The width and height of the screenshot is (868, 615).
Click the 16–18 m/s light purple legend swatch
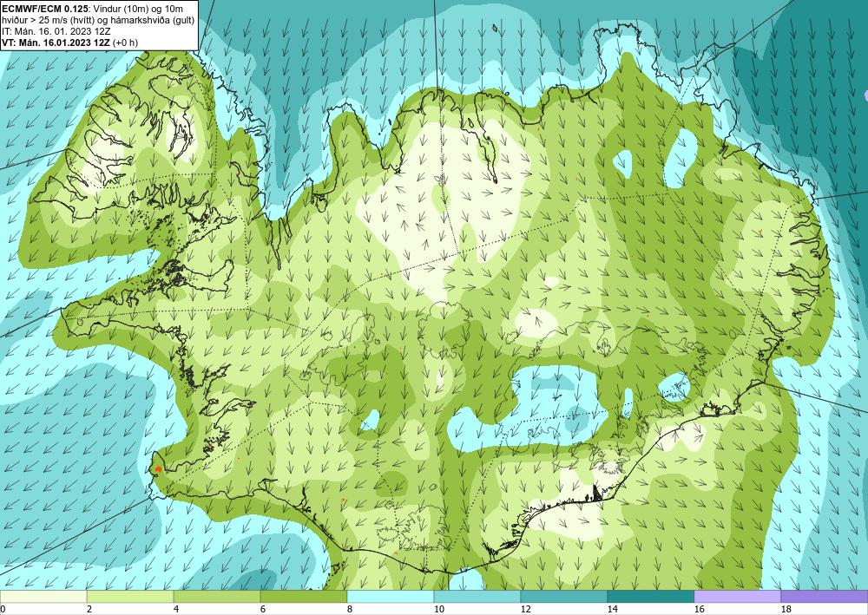pos(737,596)
